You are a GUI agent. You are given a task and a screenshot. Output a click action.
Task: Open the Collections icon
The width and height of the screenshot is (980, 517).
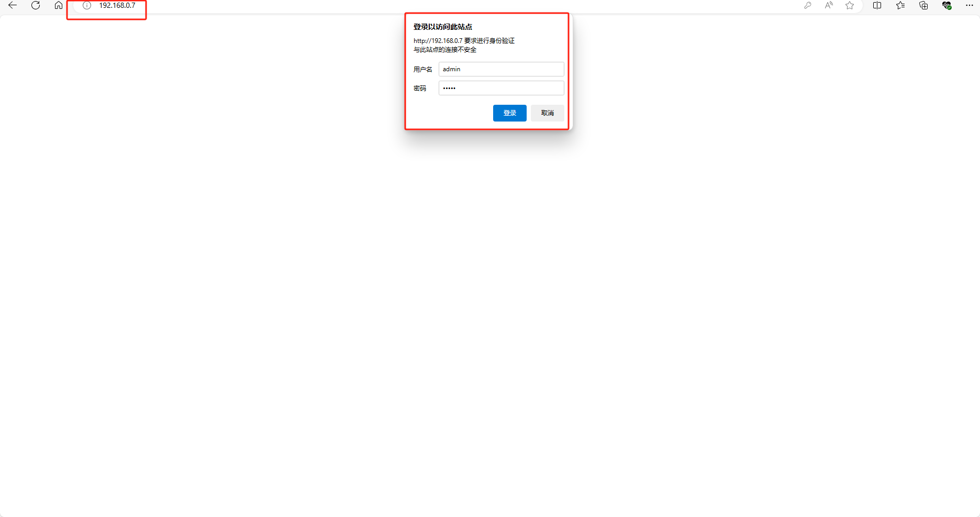pos(923,5)
